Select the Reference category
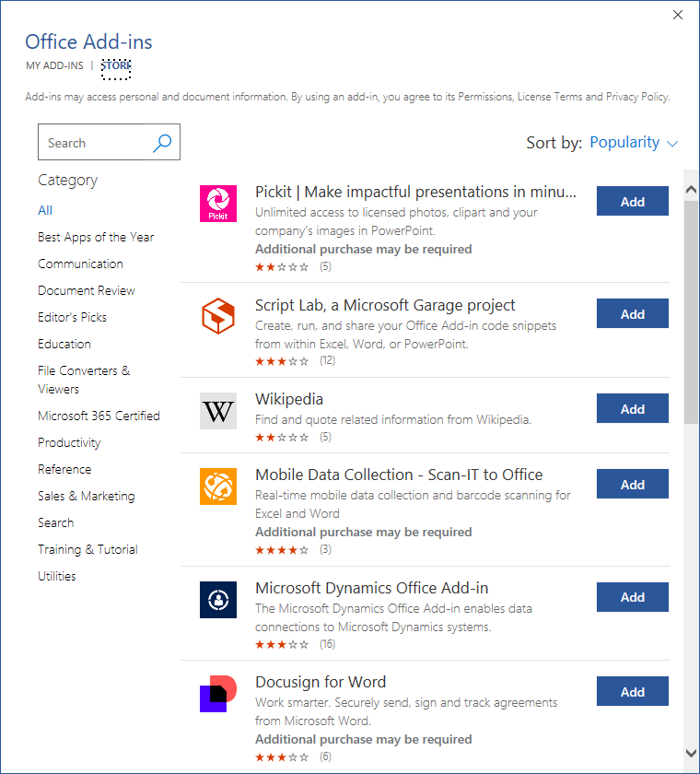Viewport: 700px width, 774px height. 64,469
